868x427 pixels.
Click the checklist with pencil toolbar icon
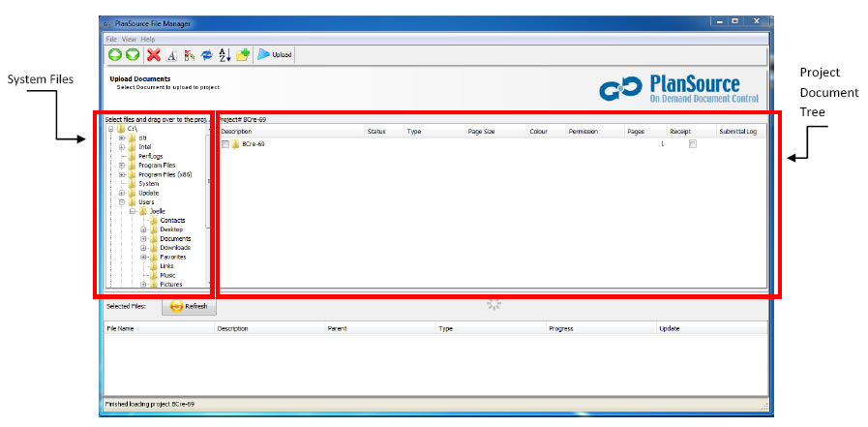[x=190, y=55]
